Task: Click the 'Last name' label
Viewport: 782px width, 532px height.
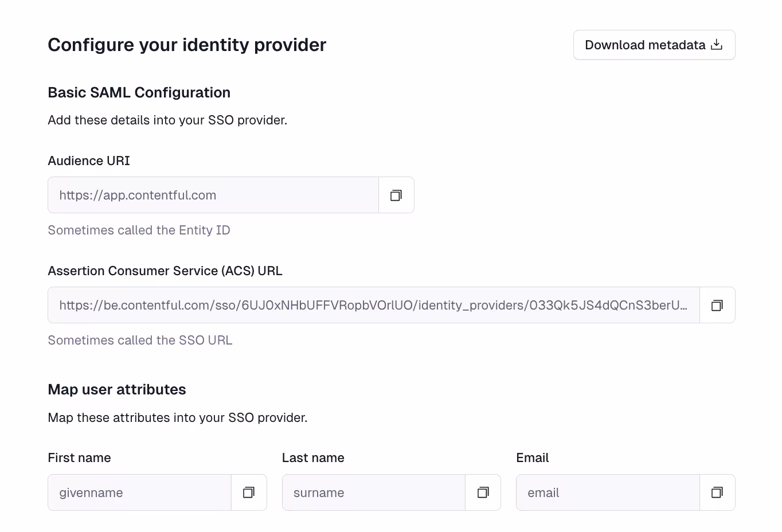Action: 313,457
